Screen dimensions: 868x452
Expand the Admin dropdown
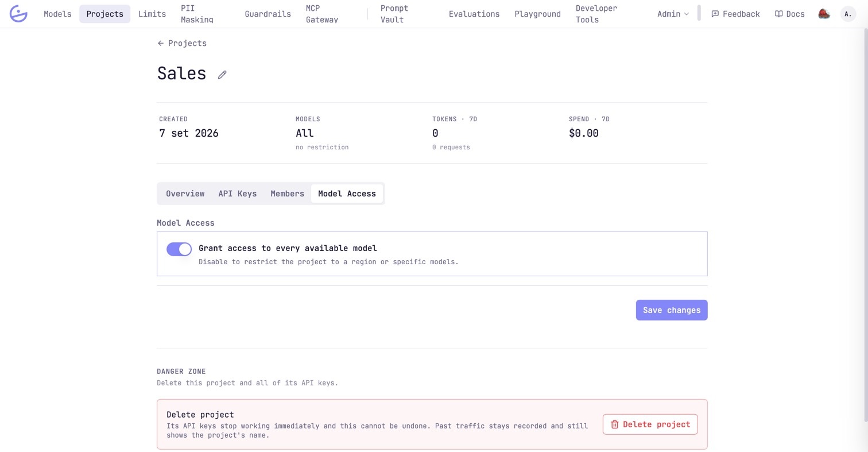tap(673, 14)
